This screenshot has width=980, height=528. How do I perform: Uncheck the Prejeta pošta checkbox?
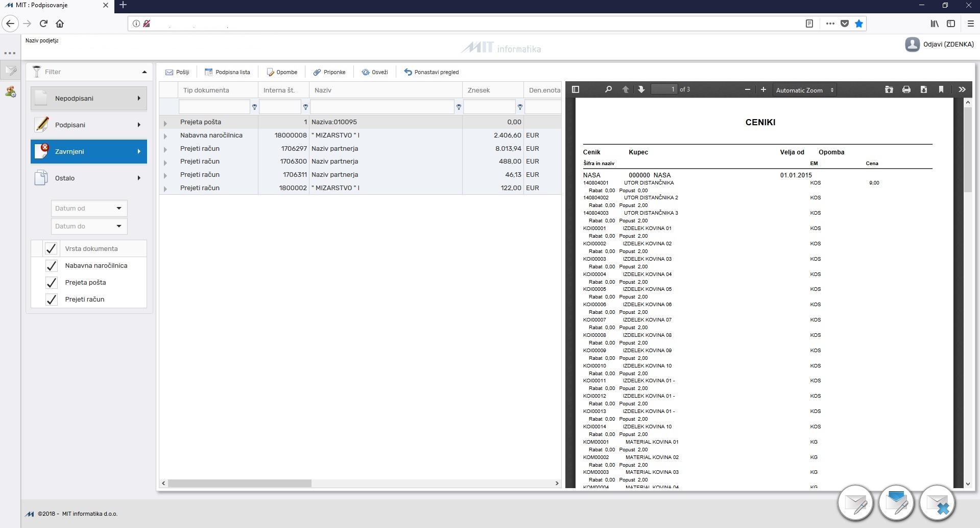51,283
